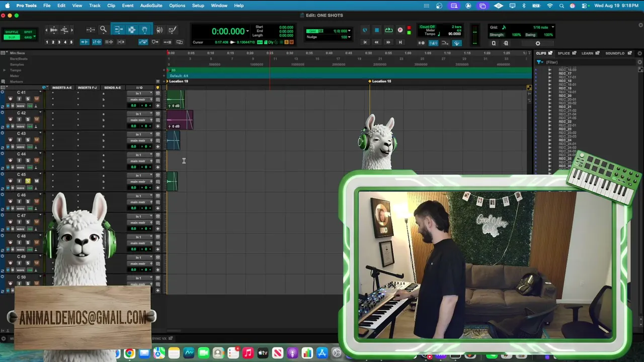Select the Grabber hand tool

pos(144,30)
